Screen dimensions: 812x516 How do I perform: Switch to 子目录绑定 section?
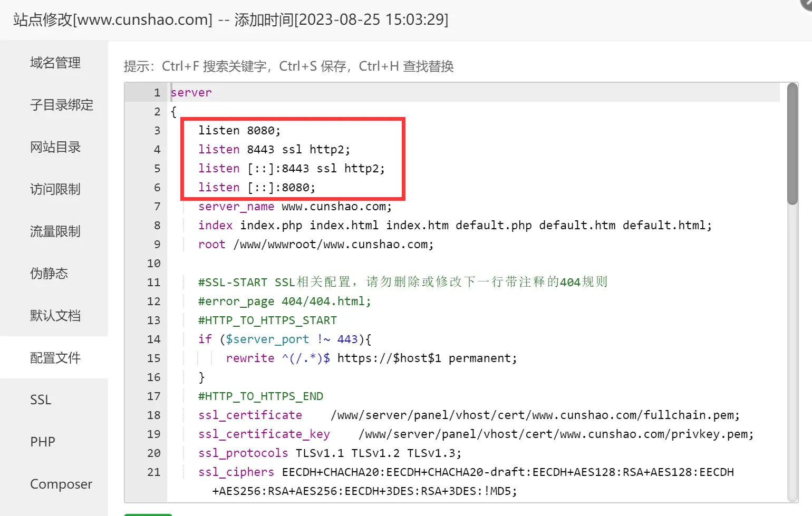(61, 105)
